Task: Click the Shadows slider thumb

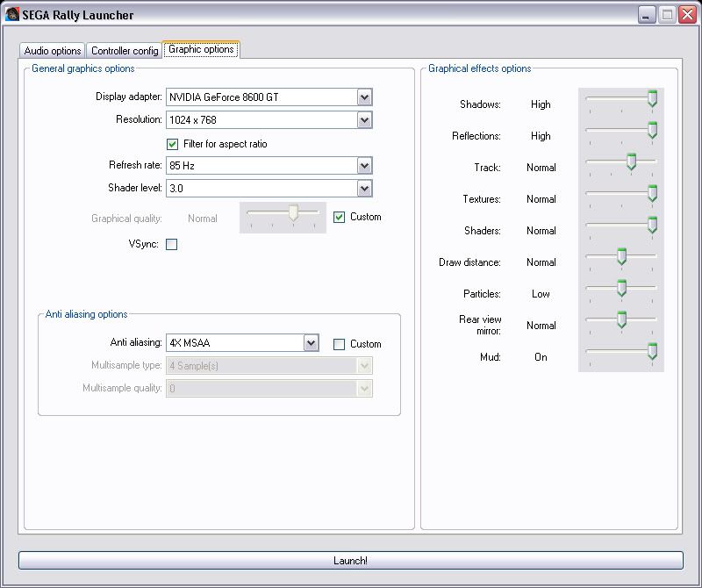Action: coord(652,98)
